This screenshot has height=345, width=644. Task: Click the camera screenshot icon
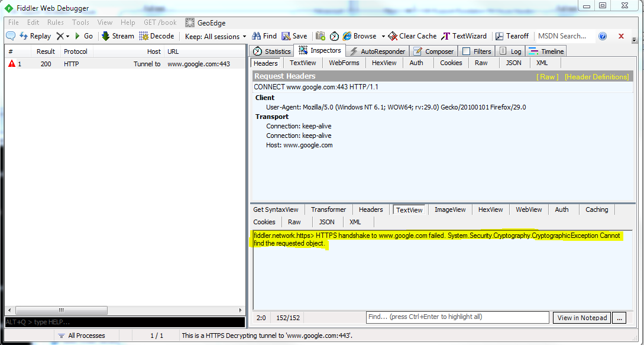click(x=321, y=36)
